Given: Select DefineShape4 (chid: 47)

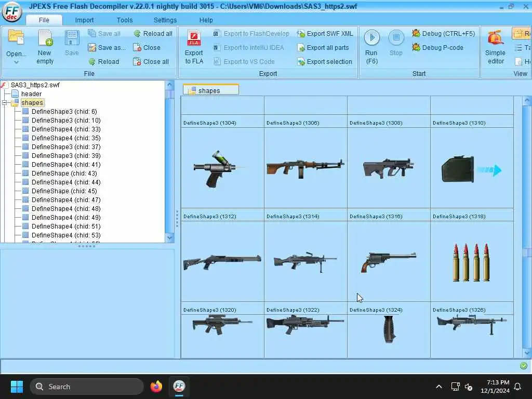Looking at the screenshot, I should click(x=66, y=199).
